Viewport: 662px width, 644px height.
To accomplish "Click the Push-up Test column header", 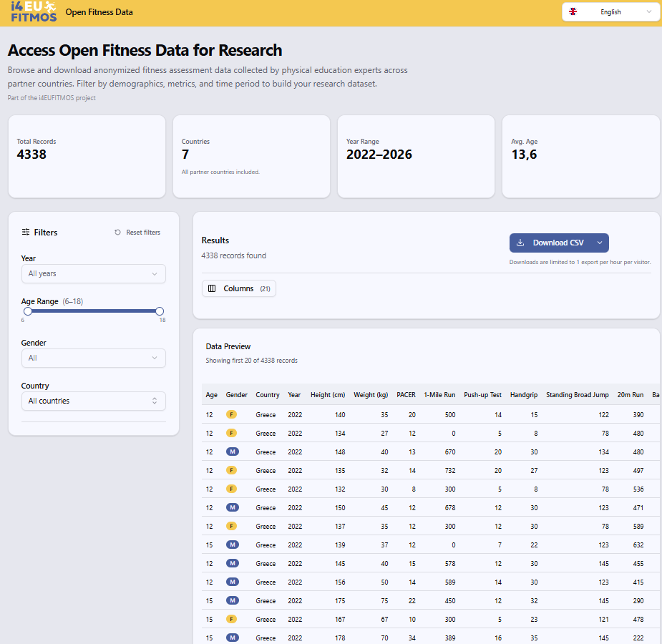I will [482, 395].
